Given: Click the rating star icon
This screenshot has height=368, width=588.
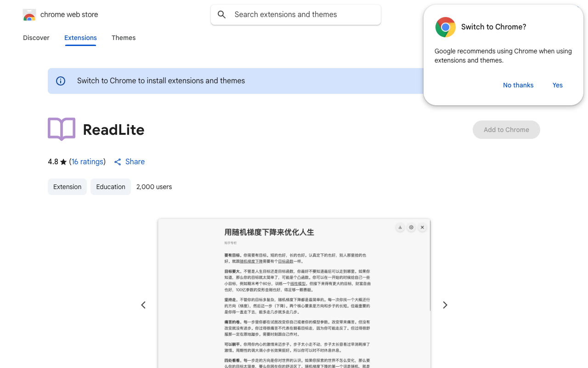Looking at the screenshot, I should point(63,162).
